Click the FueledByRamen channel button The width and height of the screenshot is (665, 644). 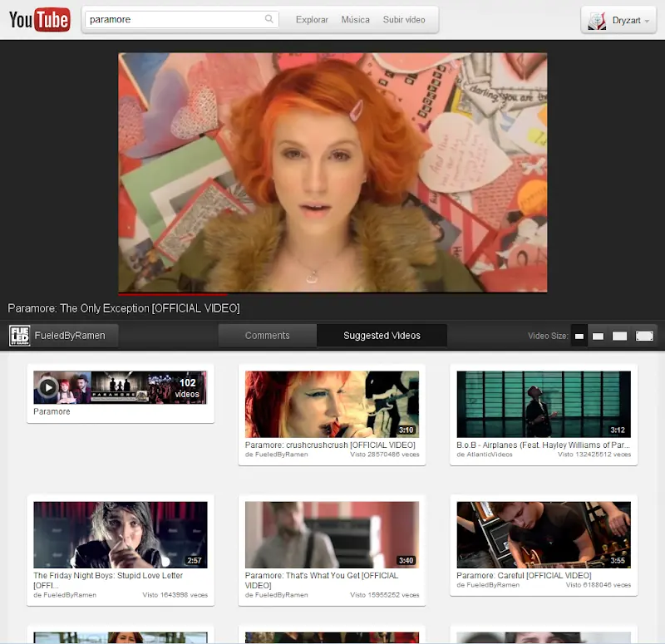[63, 336]
